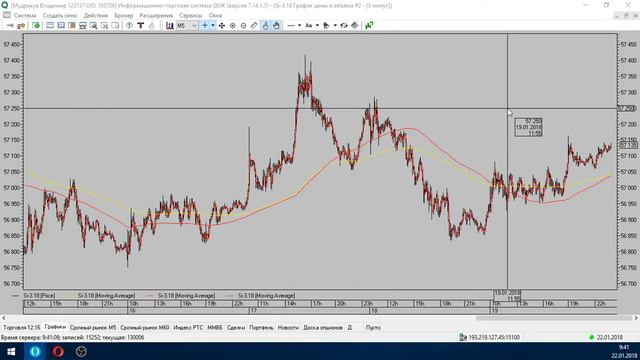640x360 pixels.
Task: Click the key/disconnect toolbar icon
Action: (x=21, y=25)
